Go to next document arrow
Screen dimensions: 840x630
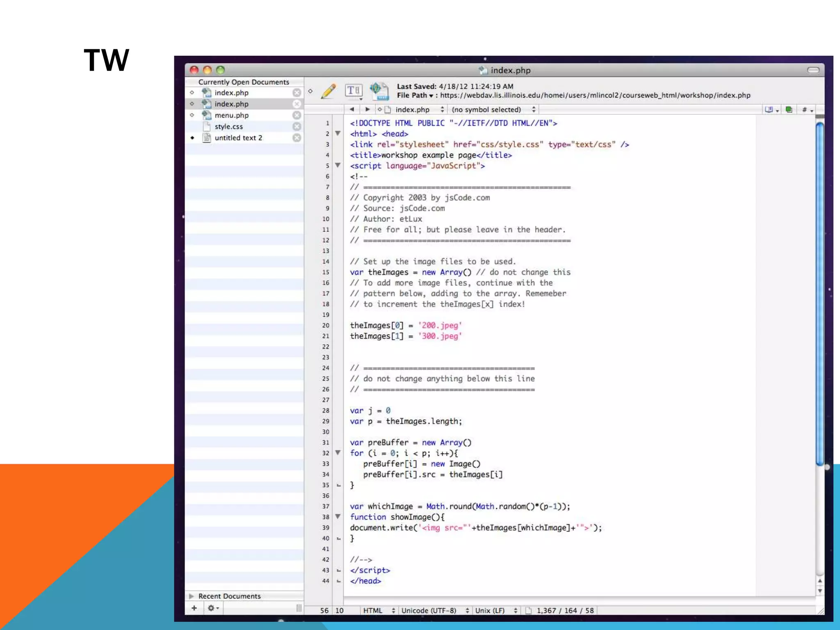[367, 110]
